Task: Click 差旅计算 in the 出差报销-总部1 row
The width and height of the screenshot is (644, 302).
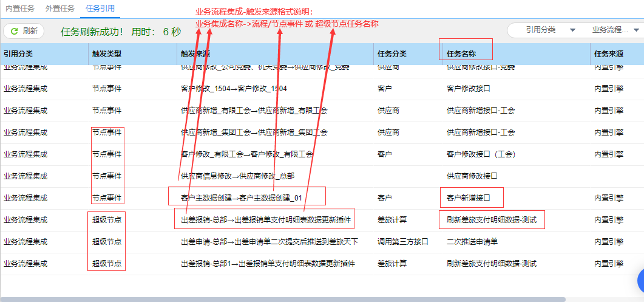Action: pyautogui.click(x=392, y=263)
